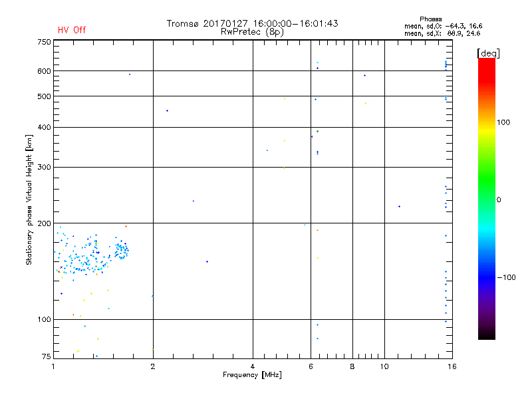Click the '-100' color bar tick label
Viewport: 532px width, 399px height.
coord(506,277)
